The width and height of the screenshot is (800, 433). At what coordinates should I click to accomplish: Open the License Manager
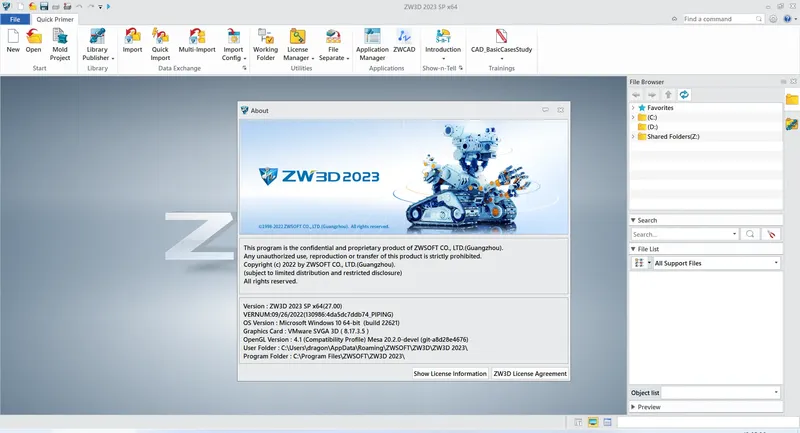[x=298, y=44]
